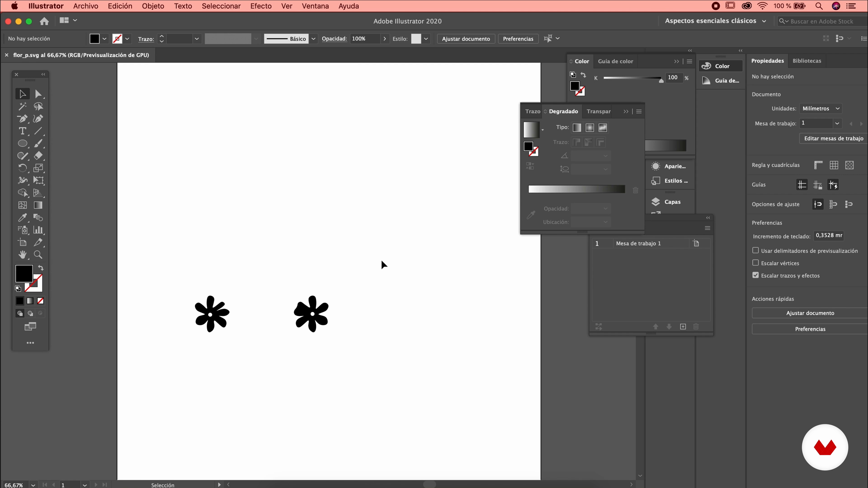Screen dimensions: 868x488
Task: Open fill color dropdown in control bar
Action: pyautogui.click(x=104, y=39)
